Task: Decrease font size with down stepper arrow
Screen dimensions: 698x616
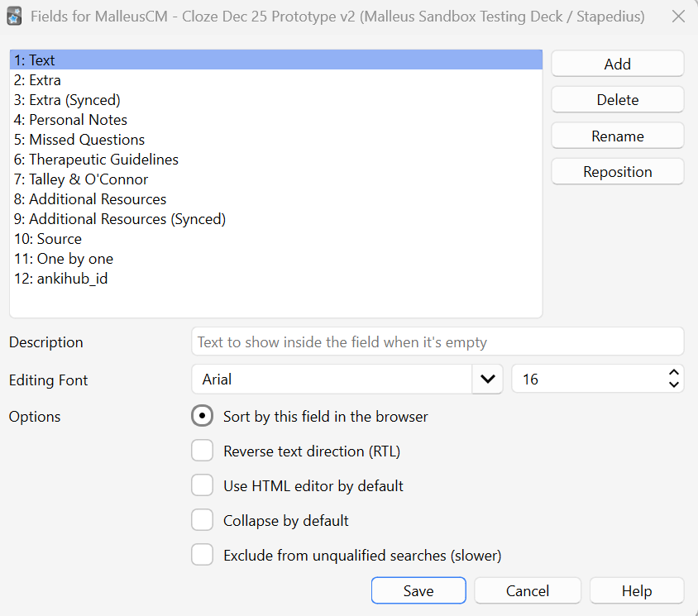Action: pyautogui.click(x=674, y=385)
